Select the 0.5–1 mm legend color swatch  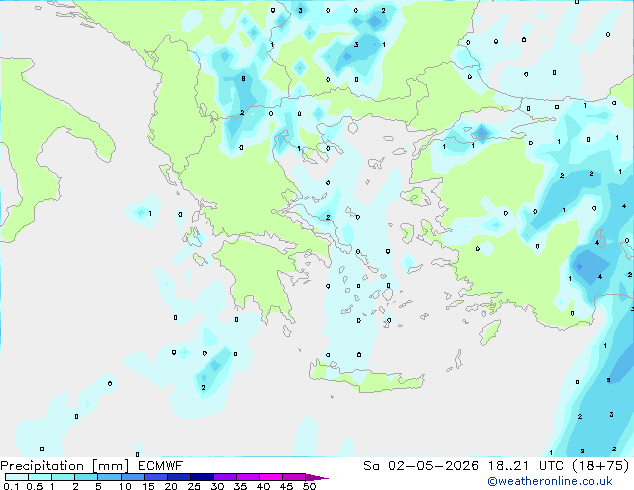[x=40, y=477]
